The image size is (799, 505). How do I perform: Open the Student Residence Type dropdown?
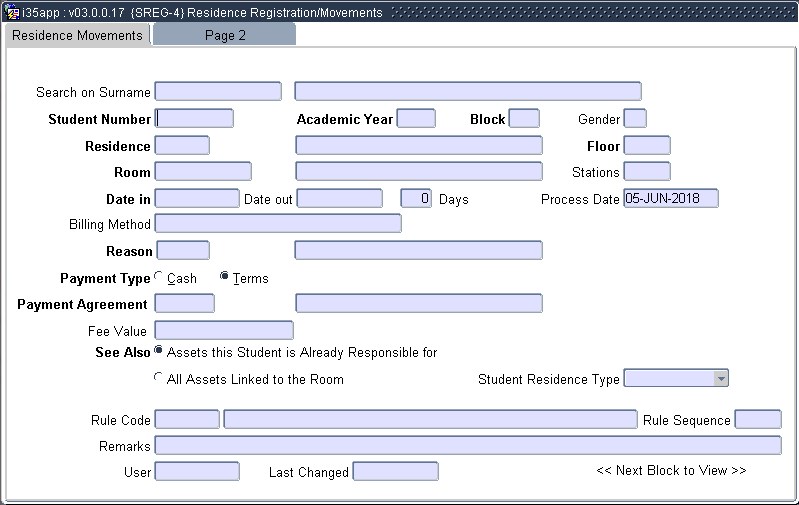click(x=720, y=378)
